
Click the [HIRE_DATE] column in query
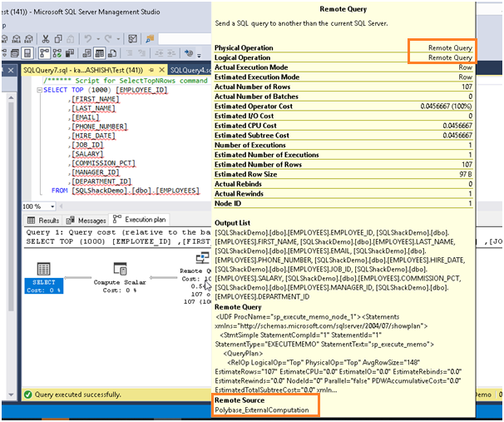coord(93,136)
